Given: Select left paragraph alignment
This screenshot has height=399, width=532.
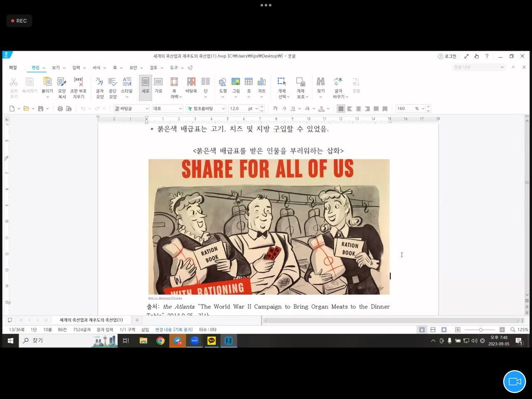Looking at the screenshot, I should click(x=350, y=108).
